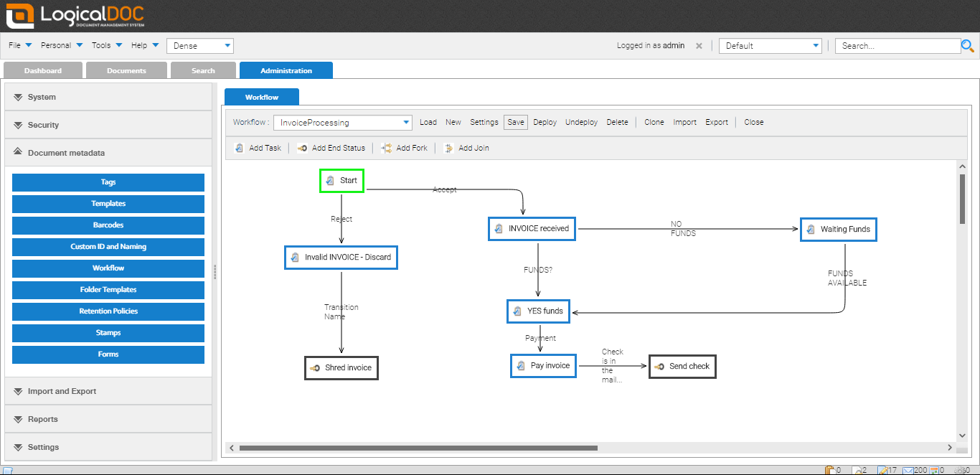This screenshot has width=980, height=475.
Task: Click the Retention Policies sidebar link
Action: click(108, 311)
